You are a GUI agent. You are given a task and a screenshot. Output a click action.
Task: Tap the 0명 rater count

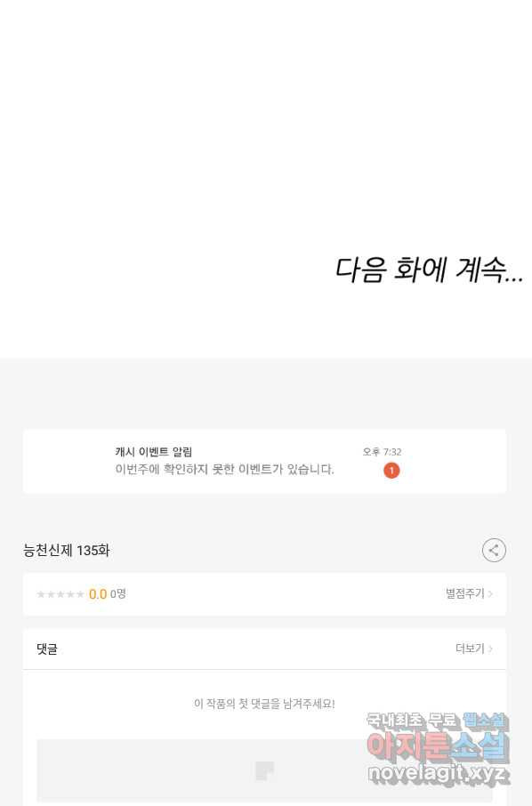pyautogui.click(x=118, y=593)
